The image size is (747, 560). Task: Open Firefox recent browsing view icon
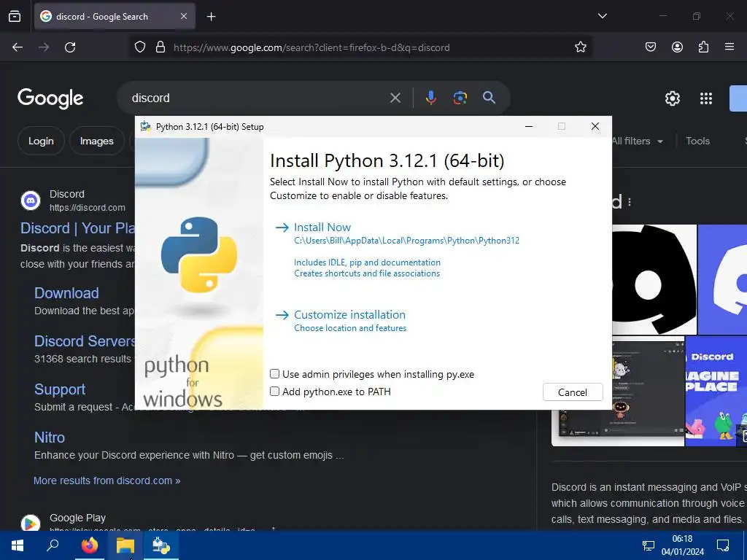(x=15, y=17)
